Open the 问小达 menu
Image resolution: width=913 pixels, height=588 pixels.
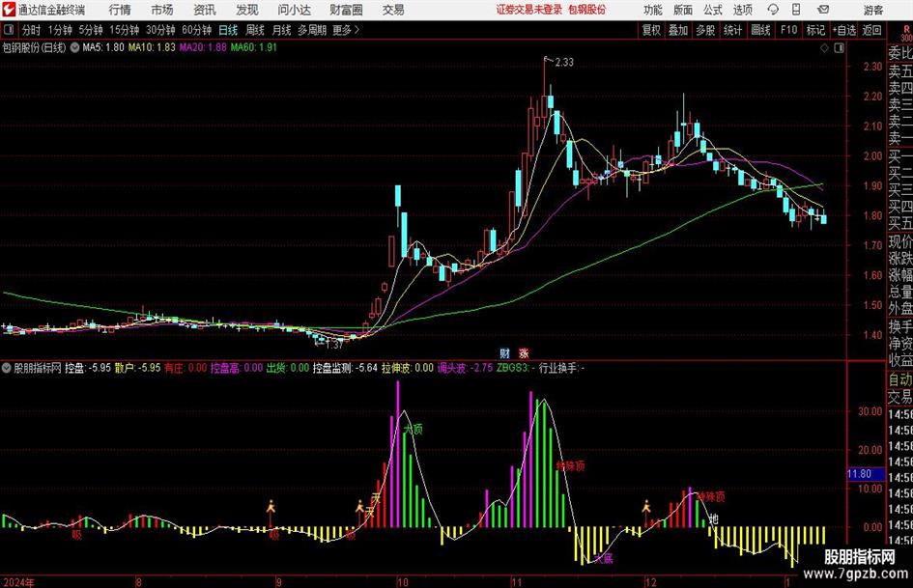tap(295, 10)
